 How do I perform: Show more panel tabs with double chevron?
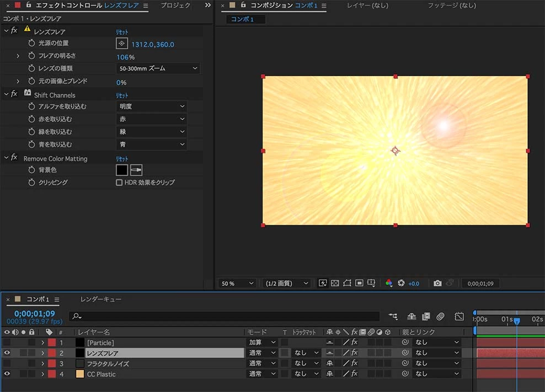point(207,5)
